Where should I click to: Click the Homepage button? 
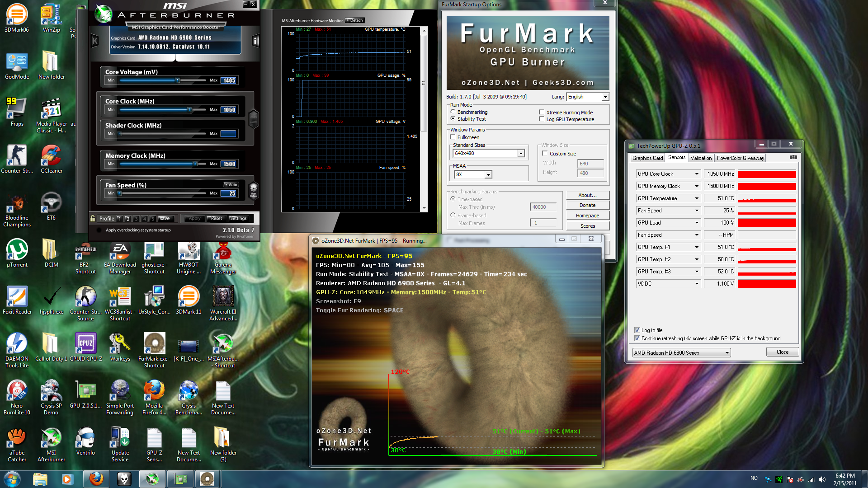pos(587,216)
